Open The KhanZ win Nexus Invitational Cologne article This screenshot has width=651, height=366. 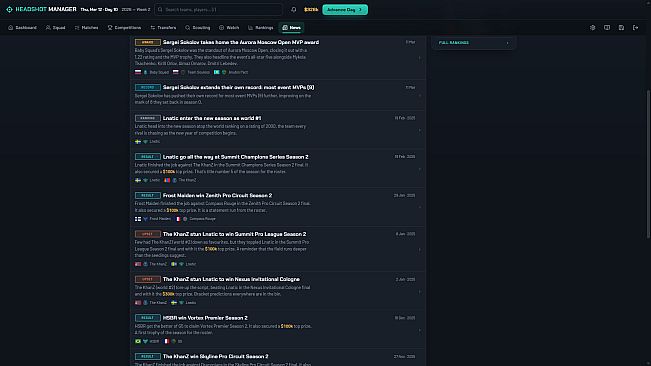(x=231, y=279)
